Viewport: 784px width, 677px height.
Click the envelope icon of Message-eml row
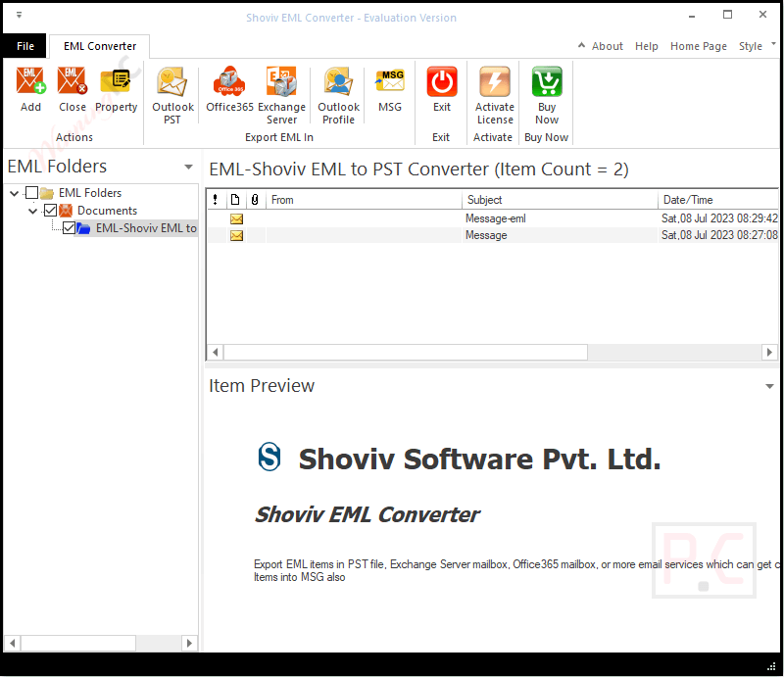(236, 219)
